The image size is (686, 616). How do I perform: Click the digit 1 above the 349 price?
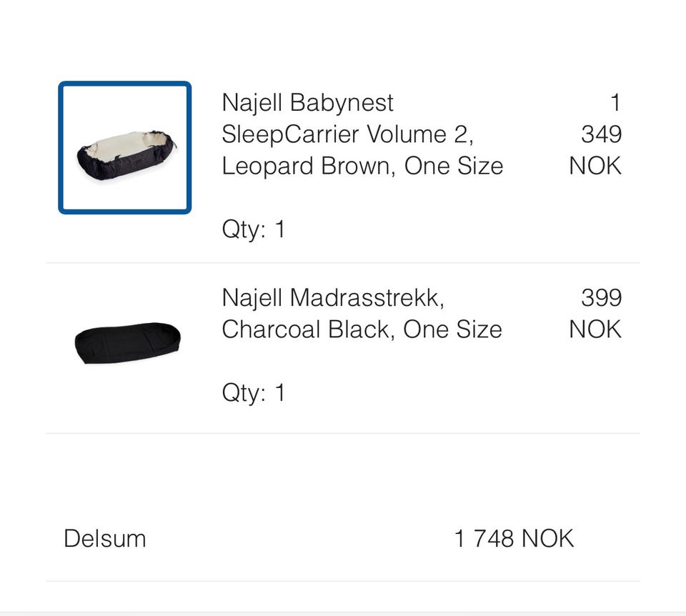615,103
